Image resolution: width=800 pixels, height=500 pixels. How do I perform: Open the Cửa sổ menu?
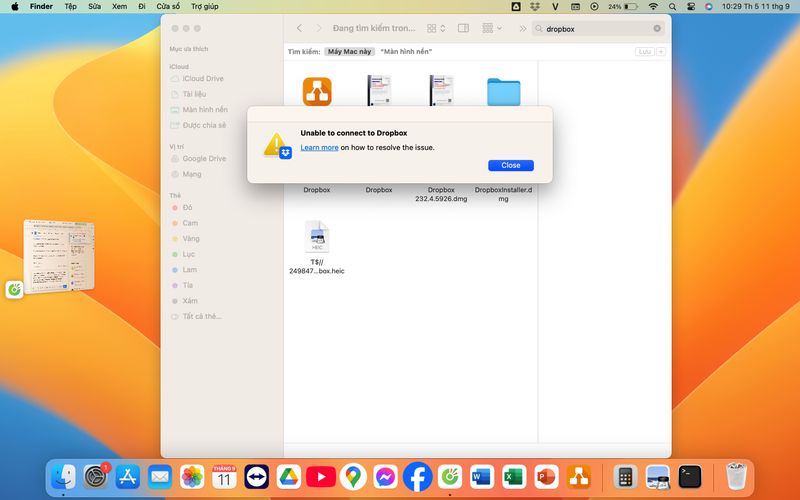click(168, 6)
